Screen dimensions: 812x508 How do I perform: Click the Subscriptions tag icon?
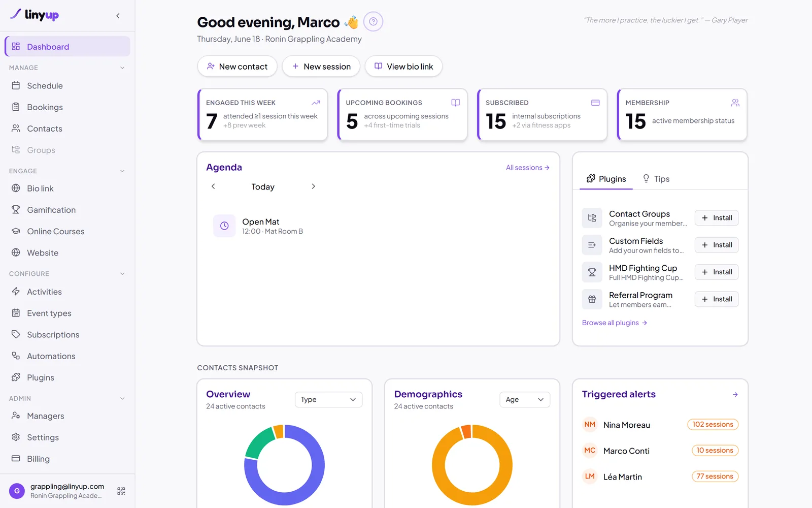[x=16, y=334]
